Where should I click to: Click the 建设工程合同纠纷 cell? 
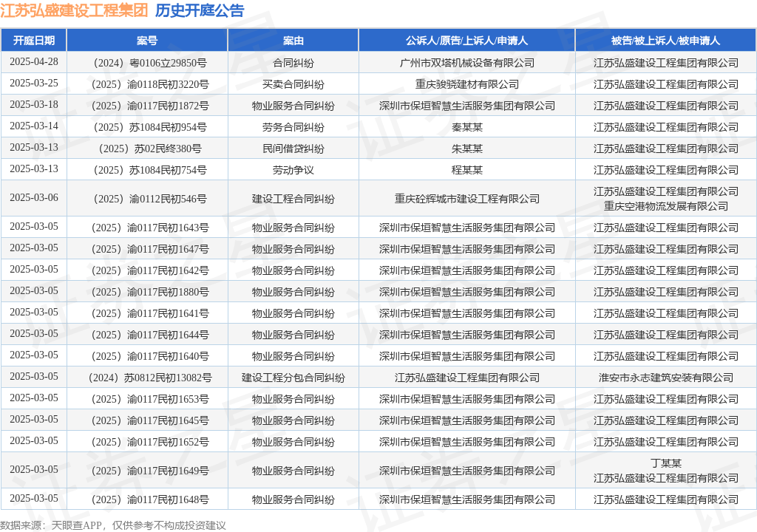click(293, 199)
